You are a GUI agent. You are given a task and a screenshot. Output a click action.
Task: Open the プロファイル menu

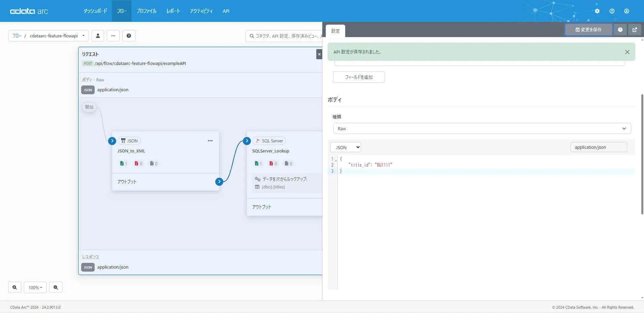[147, 11]
